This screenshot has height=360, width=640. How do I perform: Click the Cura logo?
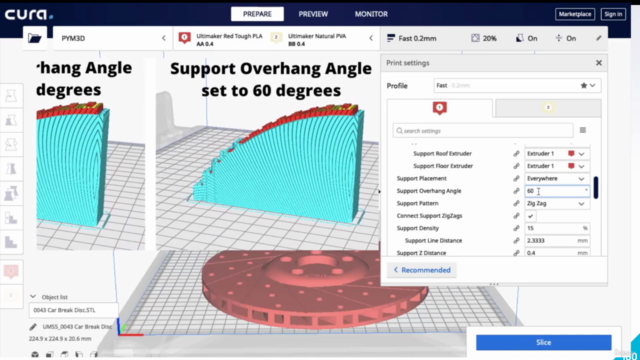point(29,15)
